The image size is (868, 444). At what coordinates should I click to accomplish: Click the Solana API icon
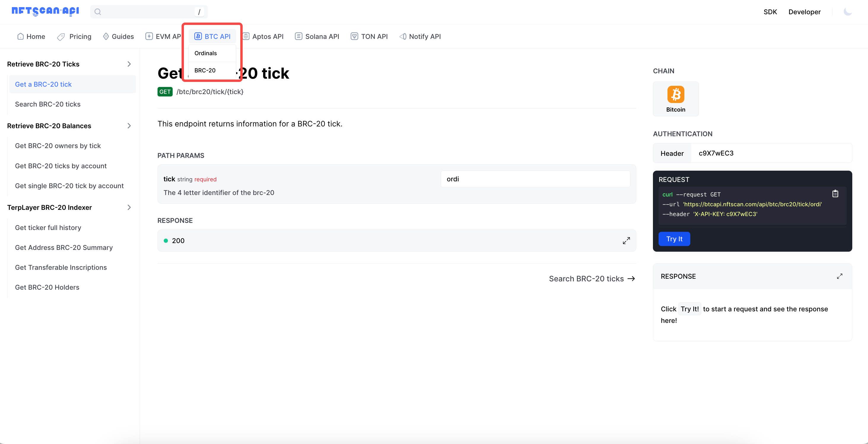298,36
